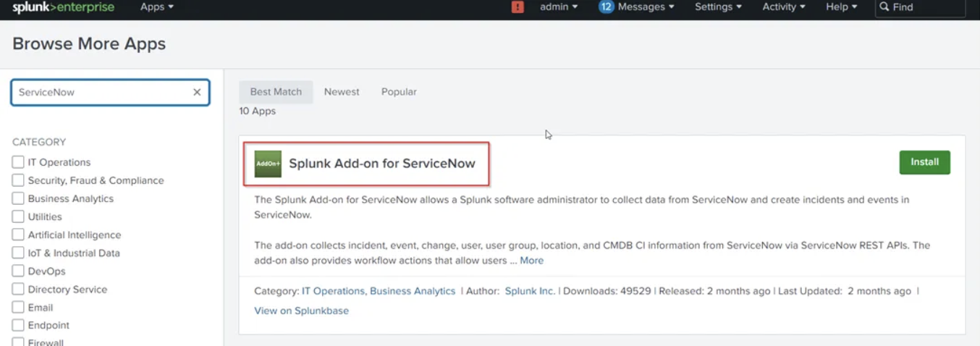
Task: Check the IT Operations category box
Action: click(18, 162)
